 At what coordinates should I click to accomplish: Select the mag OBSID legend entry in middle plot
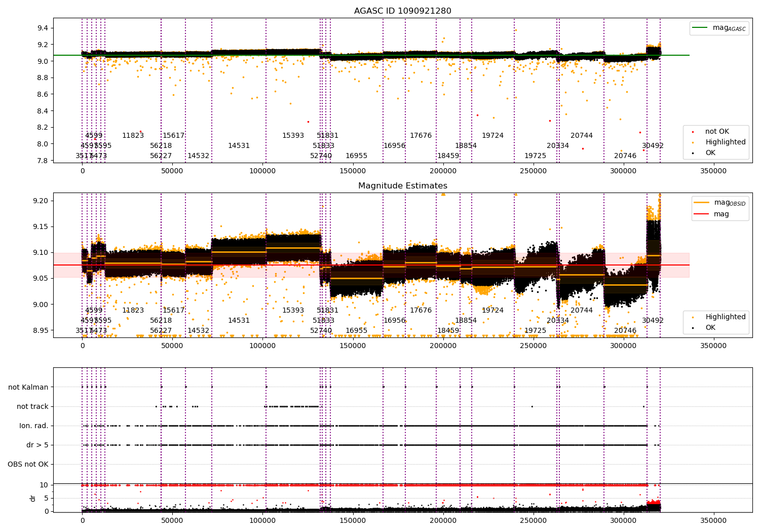pyautogui.click(x=720, y=203)
